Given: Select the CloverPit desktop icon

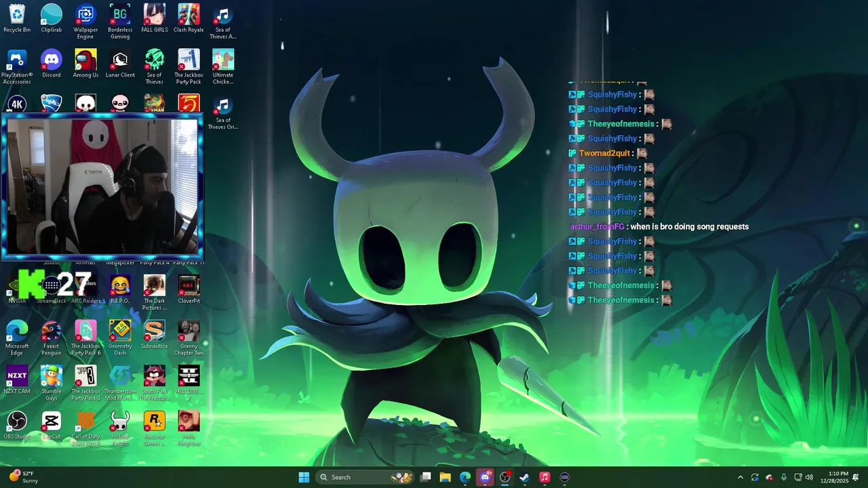Looking at the screenshot, I should [x=189, y=289].
